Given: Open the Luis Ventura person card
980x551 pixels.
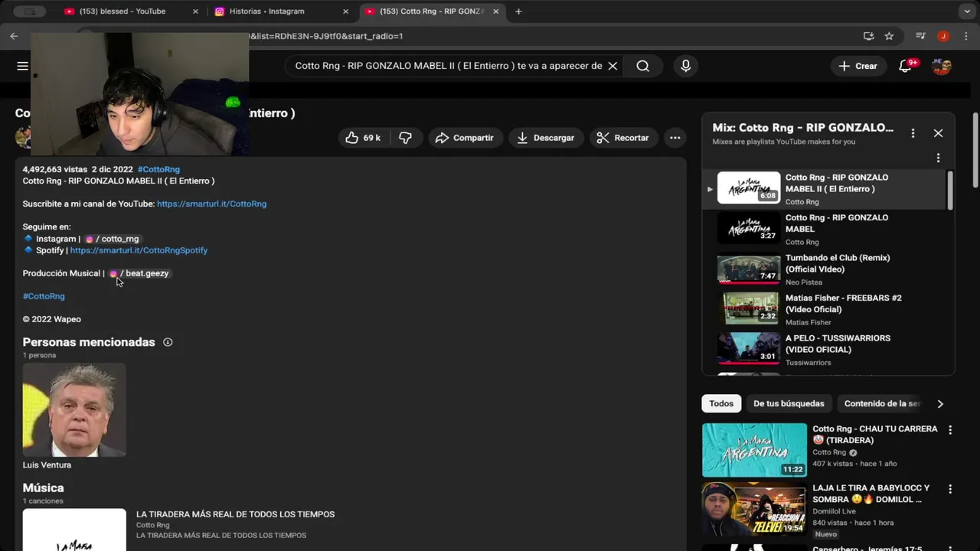Looking at the screenshot, I should (74, 416).
